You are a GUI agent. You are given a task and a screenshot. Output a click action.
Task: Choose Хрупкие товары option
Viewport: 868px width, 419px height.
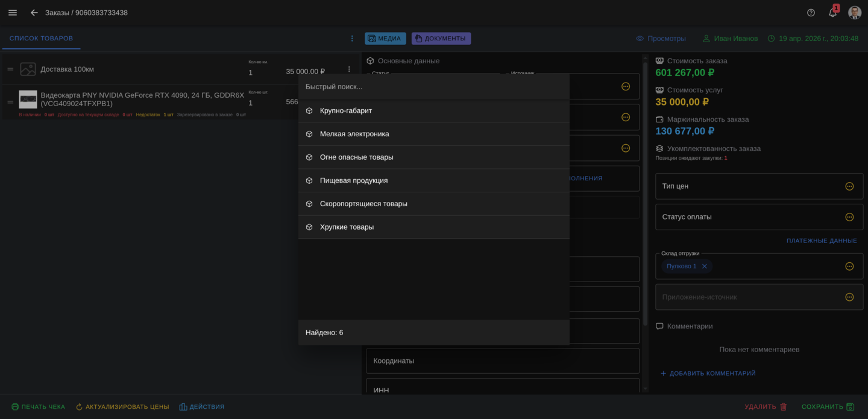coord(347,227)
